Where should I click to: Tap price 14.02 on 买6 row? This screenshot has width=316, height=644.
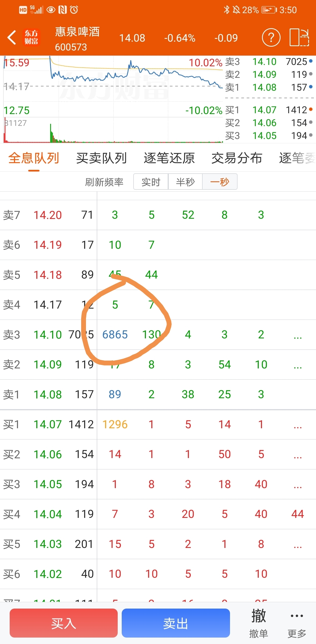[x=48, y=574]
